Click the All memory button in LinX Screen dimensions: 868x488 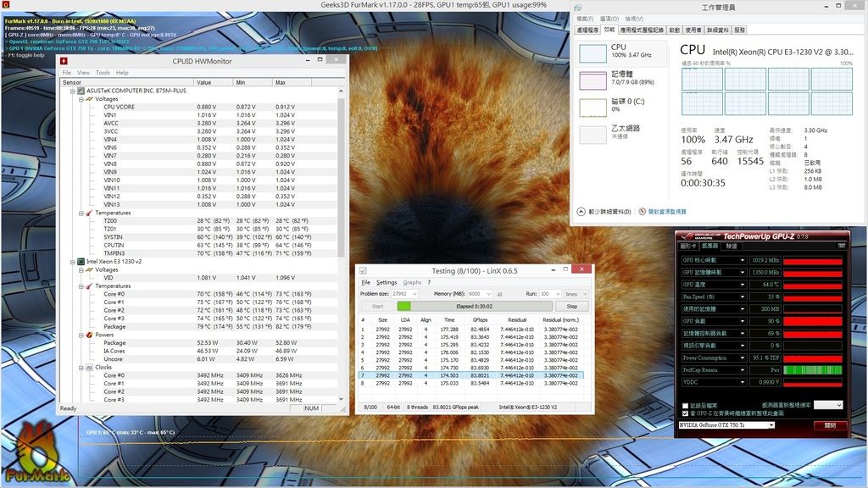pos(499,294)
